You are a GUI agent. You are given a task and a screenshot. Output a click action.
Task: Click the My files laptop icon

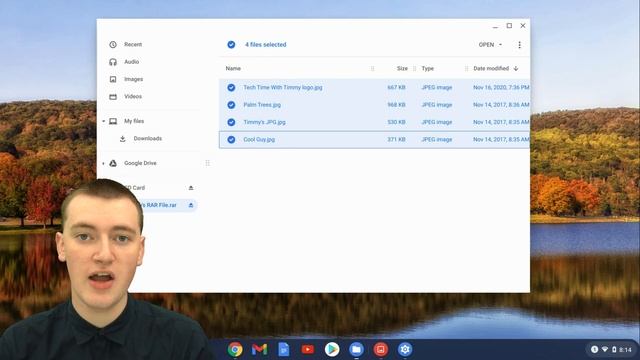pos(113,121)
